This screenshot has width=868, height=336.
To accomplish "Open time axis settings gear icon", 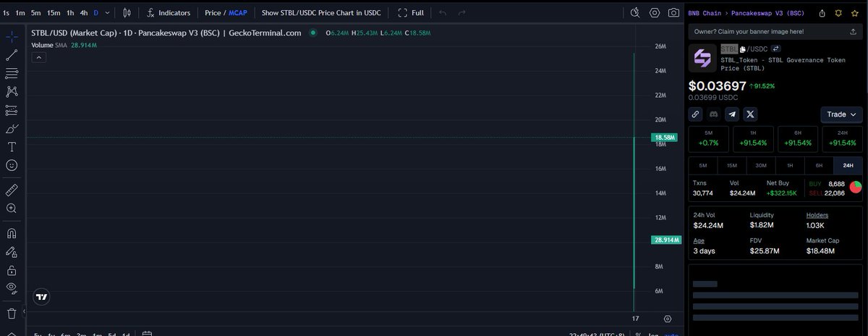I will click(x=668, y=319).
